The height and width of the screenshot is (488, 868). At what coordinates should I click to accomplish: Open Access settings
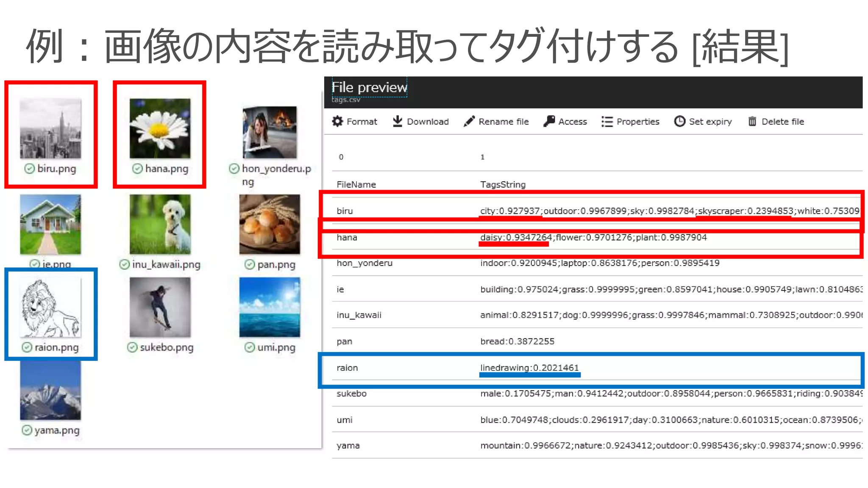pos(565,122)
